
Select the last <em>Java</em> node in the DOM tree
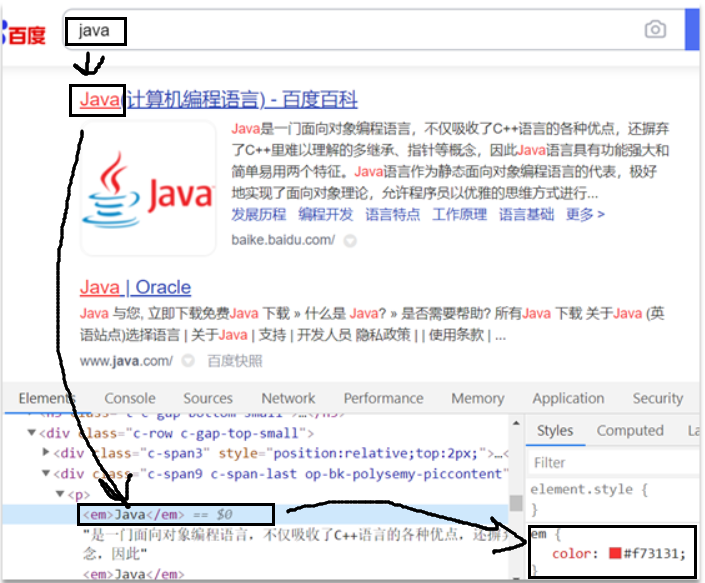134,574
